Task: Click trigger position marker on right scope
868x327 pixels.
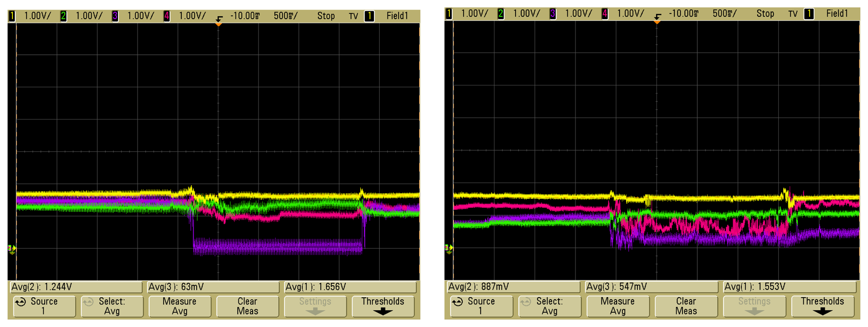Action: tap(657, 21)
